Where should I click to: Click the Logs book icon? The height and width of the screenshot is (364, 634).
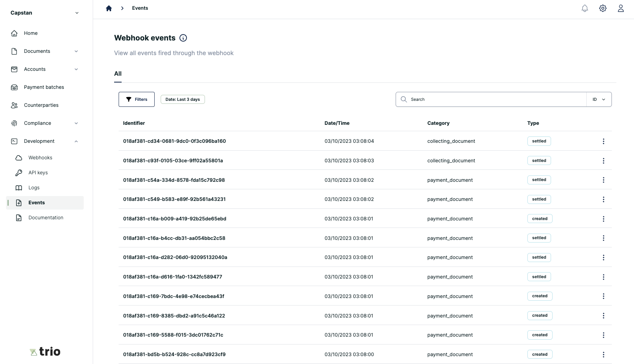[x=19, y=188]
